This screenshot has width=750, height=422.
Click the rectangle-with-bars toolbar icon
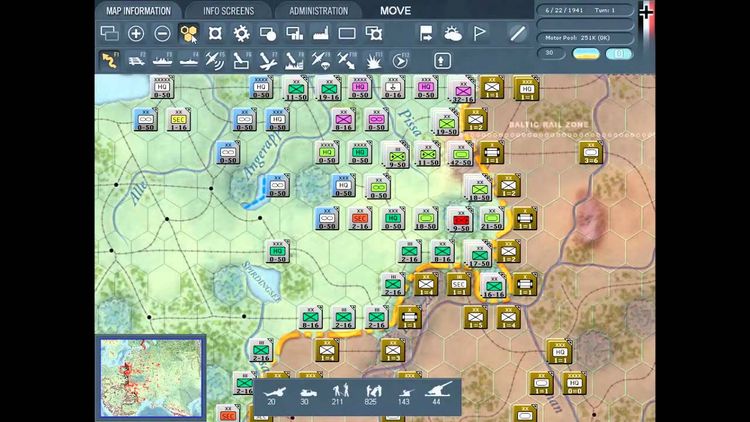click(295, 33)
